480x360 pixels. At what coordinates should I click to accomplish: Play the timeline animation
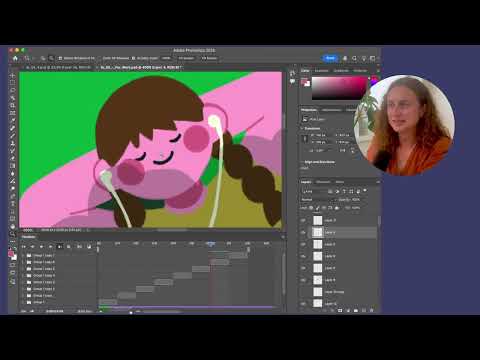41,247
